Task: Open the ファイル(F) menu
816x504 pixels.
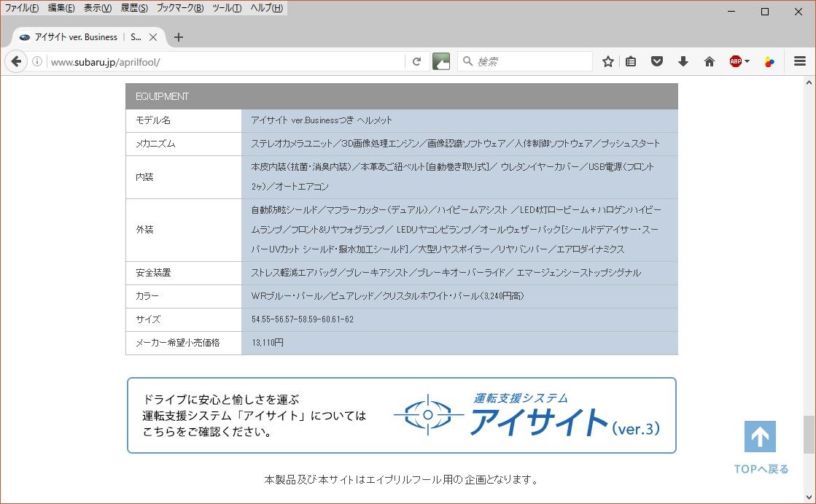Action: (x=21, y=8)
